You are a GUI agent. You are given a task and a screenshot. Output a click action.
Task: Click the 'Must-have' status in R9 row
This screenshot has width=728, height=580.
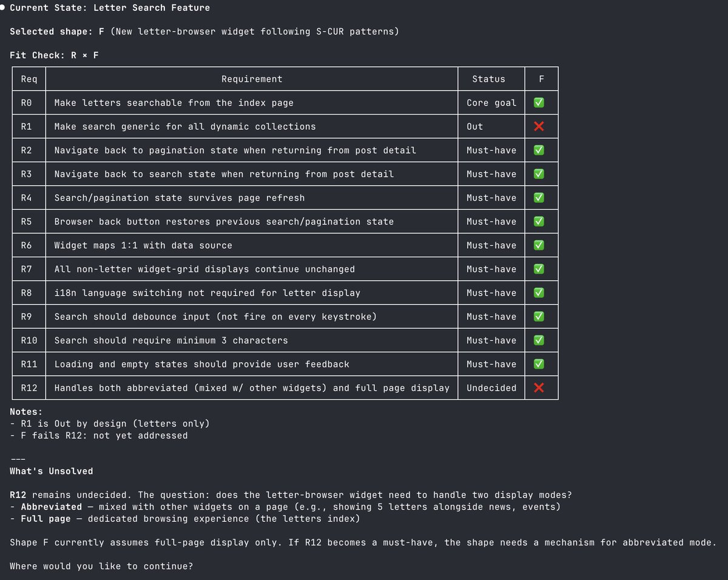tap(491, 316)
